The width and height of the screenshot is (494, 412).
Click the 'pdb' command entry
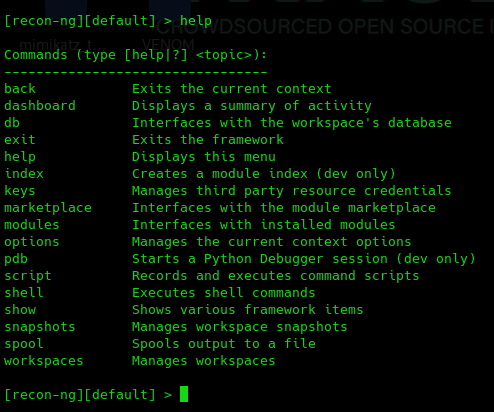click(x=16, y=259)
